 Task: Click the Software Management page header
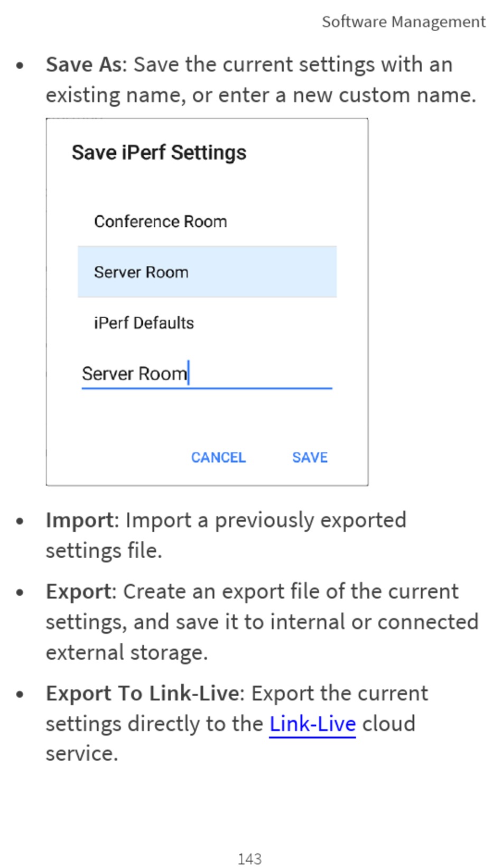403,22
